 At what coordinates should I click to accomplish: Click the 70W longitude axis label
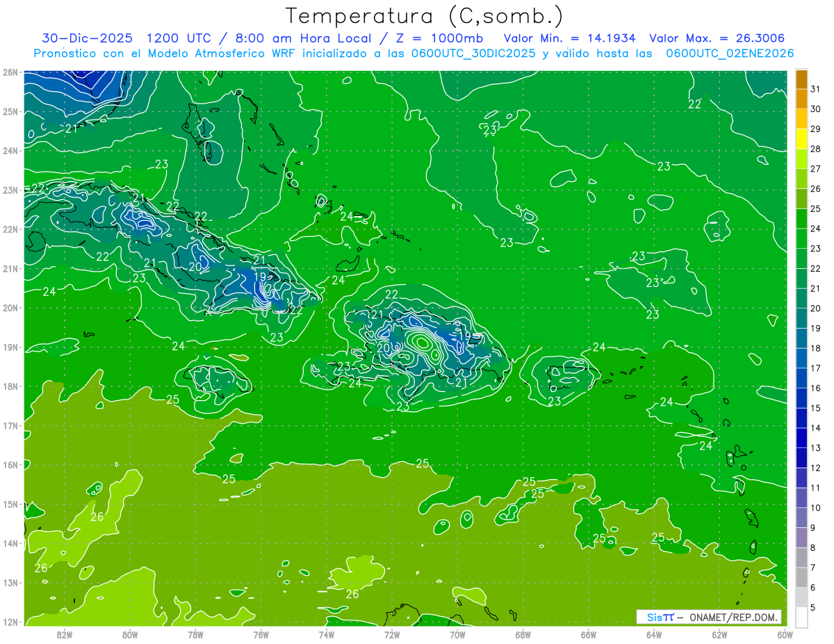pos(457,634)
